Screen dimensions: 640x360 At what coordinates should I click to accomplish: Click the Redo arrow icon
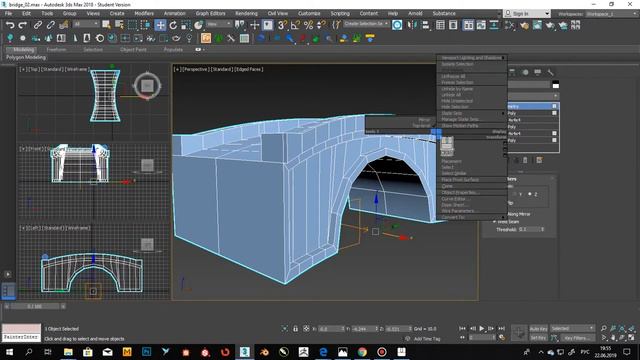pyautogui.click(x=23, y=25)
